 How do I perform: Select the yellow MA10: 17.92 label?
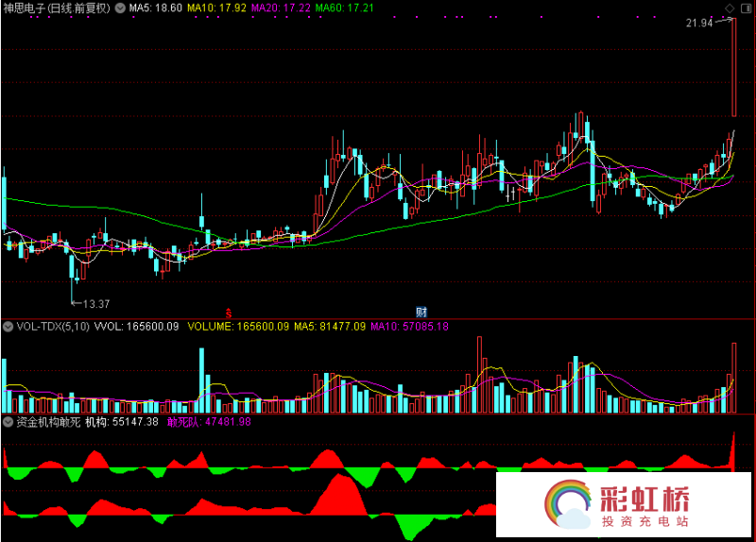216,8
